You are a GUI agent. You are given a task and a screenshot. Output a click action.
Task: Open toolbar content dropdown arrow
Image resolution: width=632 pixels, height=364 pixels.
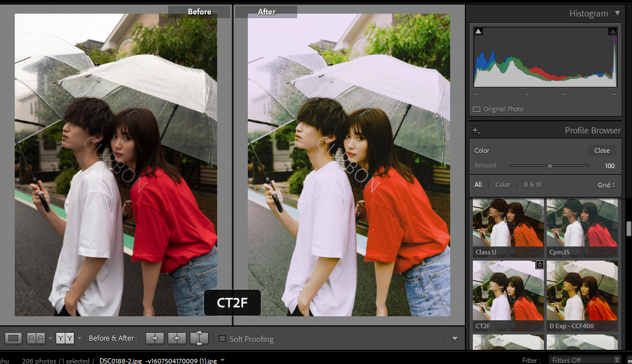pyautogui.click(x=454, y=339)
